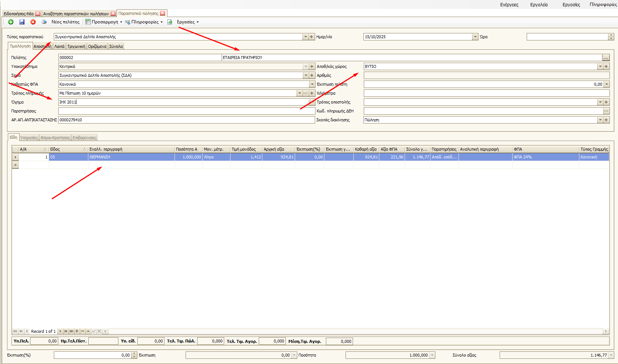This screenshot has width=618, height=364.
Task: Click the red cancel icon in the toolbar
Action: [x=33, y=22]
